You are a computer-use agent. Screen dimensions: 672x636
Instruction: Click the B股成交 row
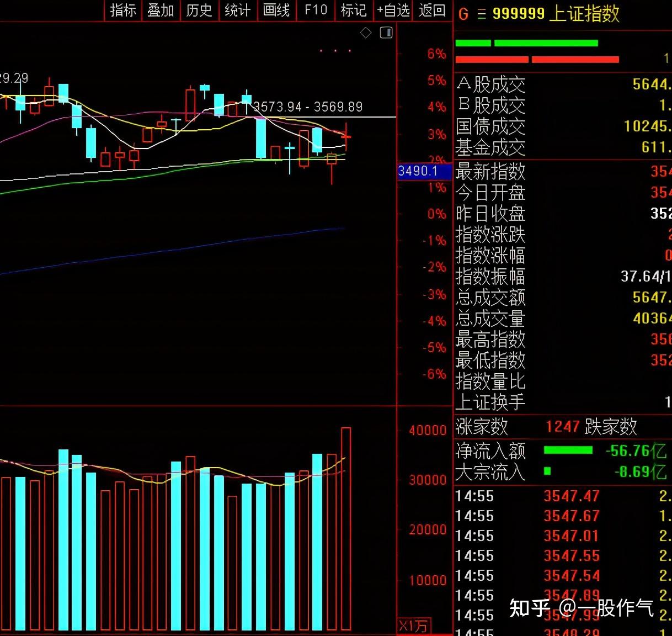pyautogui.click(x=563, y=105)
